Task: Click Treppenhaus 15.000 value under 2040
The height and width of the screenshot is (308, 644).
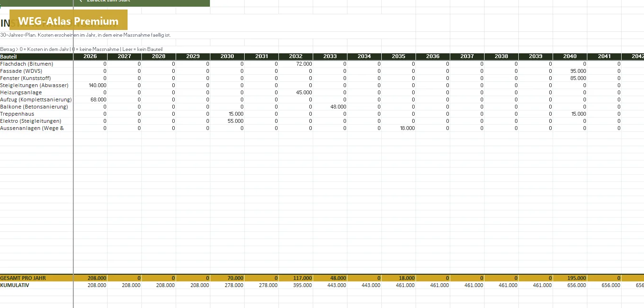Action: point(570,114)
